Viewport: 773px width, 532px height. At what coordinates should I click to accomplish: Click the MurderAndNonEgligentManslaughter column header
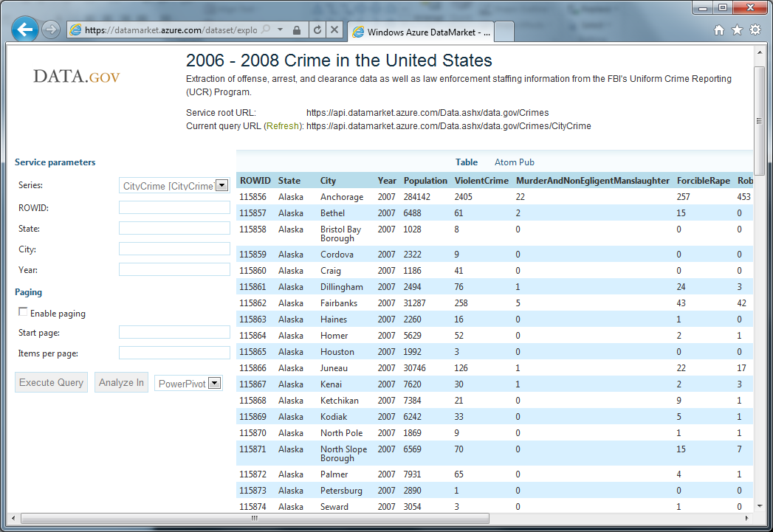pos(593,181)
